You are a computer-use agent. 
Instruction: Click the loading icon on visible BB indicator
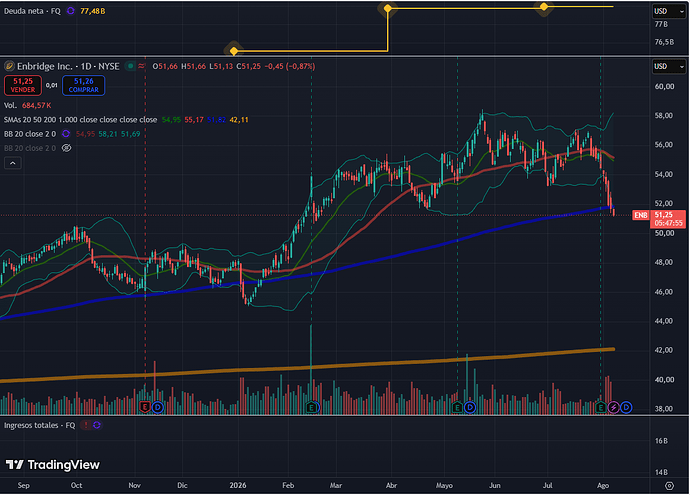pos(66,134)
